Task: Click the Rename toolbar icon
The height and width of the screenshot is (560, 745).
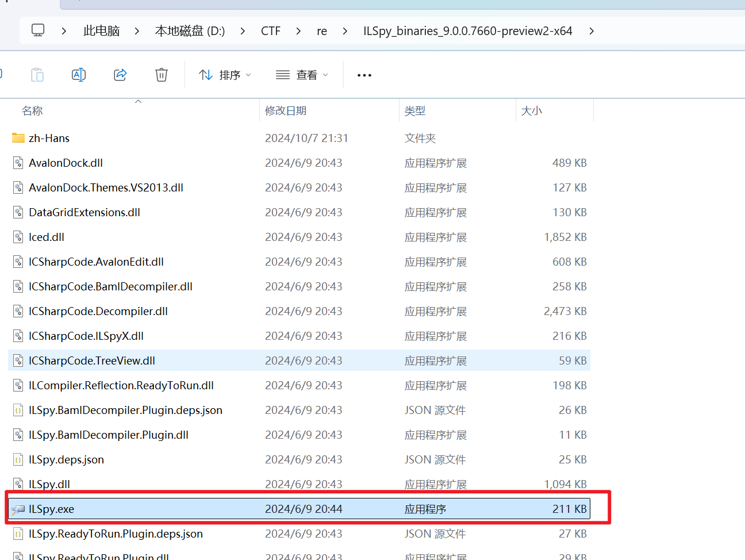Action: tap(79, 75)
